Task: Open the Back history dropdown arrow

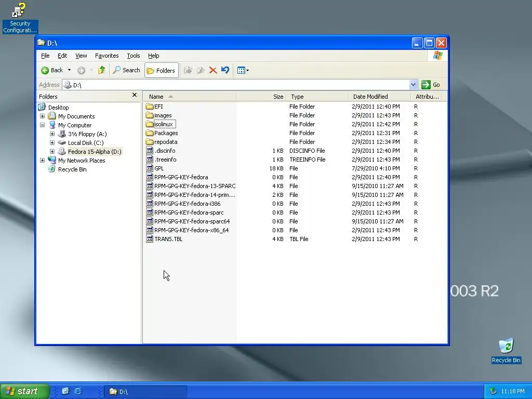Action: click(69, 70)
